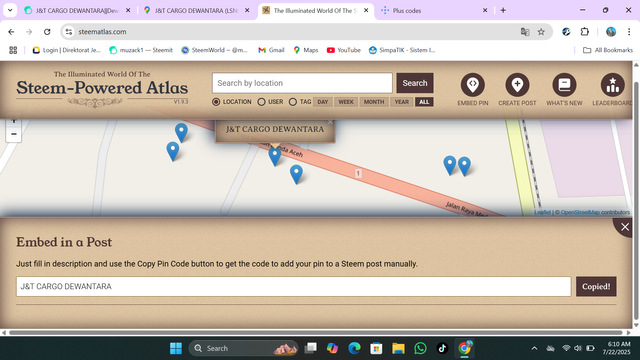Select the ALL time filter
640x360 pixels.
424,102
